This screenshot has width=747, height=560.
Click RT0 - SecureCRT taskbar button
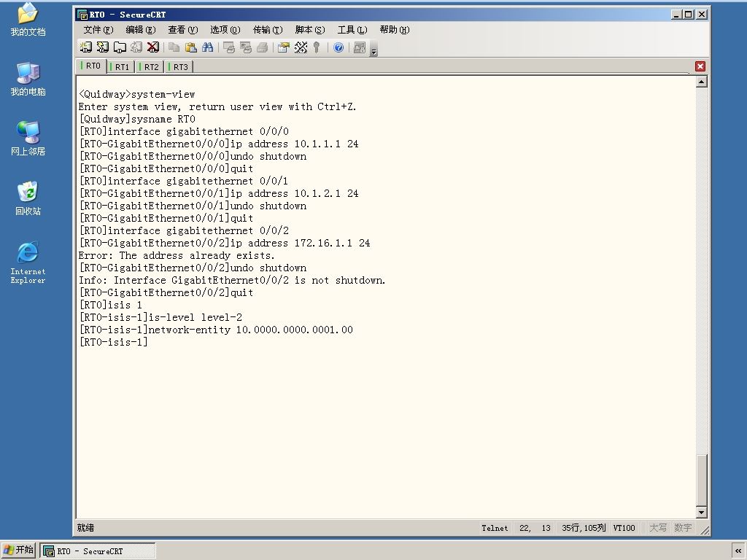(98, 551)
